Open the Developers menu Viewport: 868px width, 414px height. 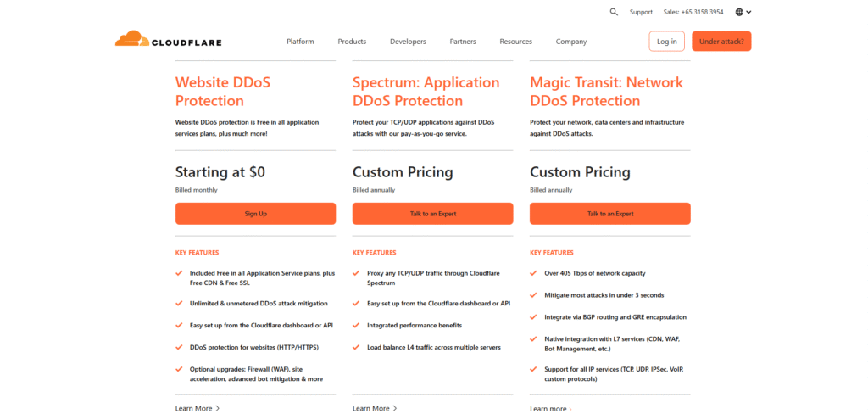click(408, 42)
